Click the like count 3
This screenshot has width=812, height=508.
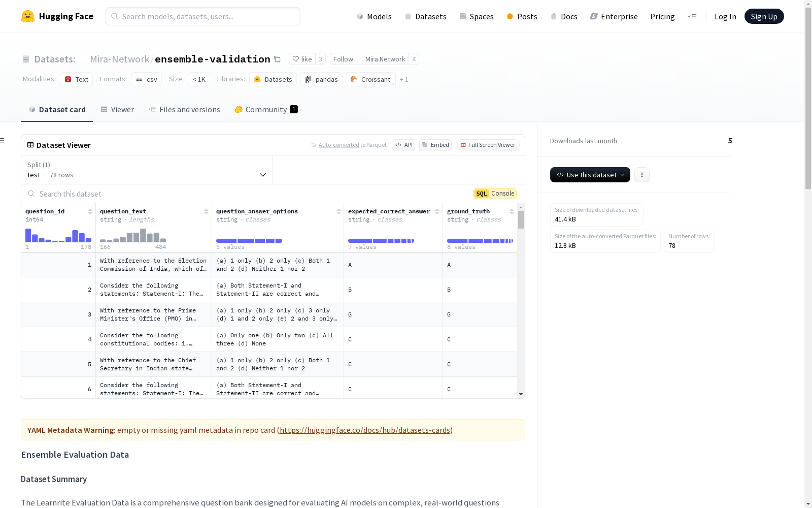pos(320,59)
